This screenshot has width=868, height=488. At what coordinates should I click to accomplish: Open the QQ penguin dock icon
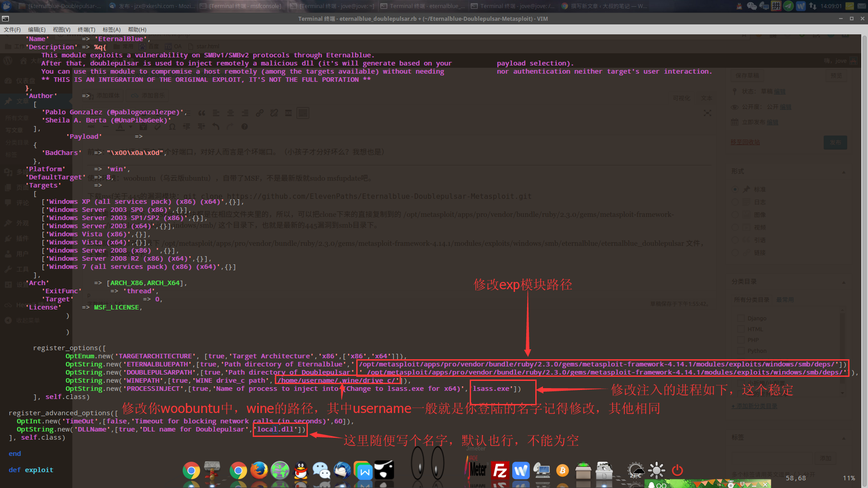pyautogui.click(x=301, y=470)
